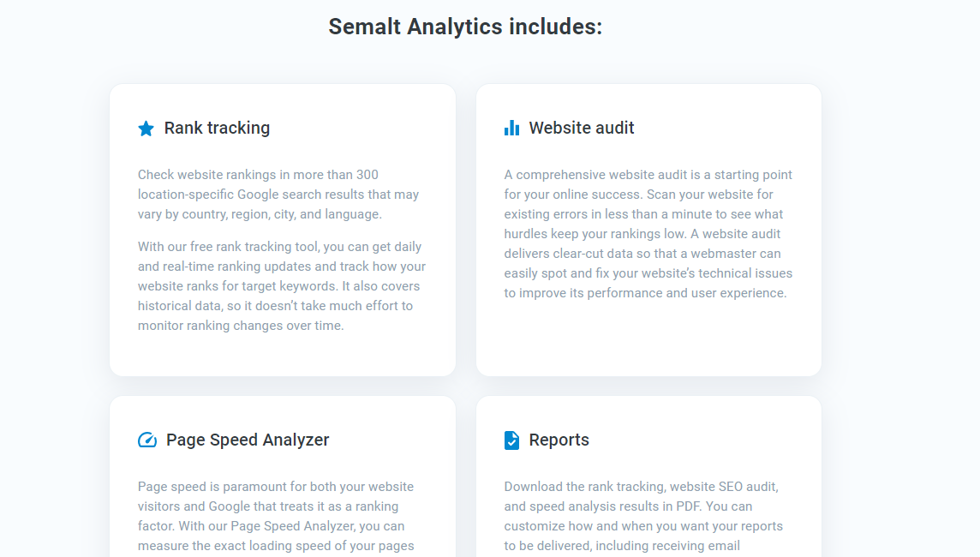Select the Rank tracking heading

point(217,128)
